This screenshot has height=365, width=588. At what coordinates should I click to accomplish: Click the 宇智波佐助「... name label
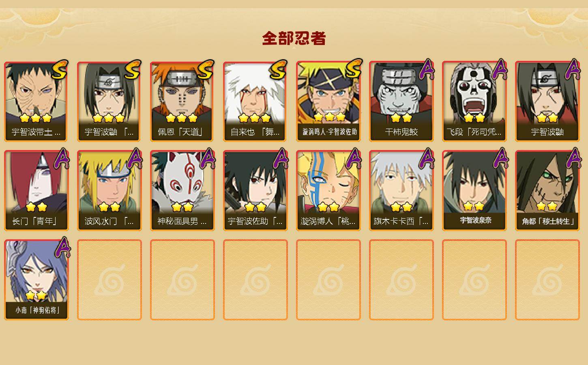[x=255, y=221]
